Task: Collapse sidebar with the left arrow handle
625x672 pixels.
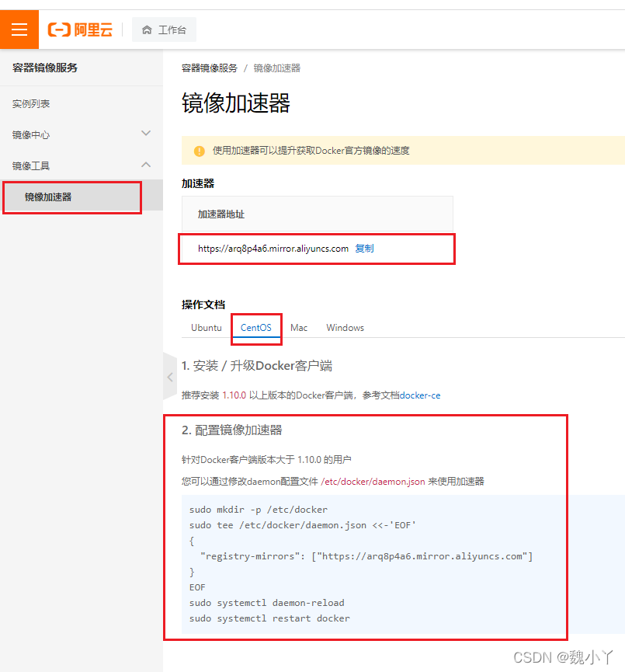Action: pos(170,377)
